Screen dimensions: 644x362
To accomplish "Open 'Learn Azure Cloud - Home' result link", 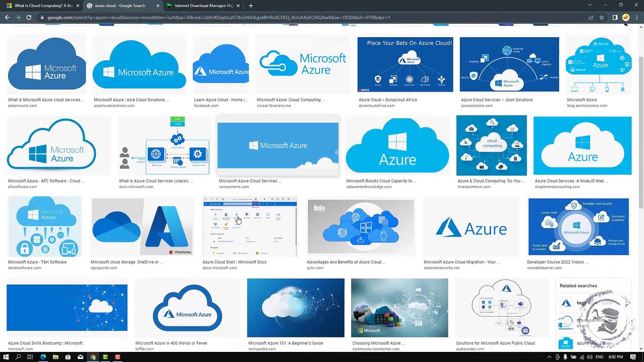I will coord(220,100).
